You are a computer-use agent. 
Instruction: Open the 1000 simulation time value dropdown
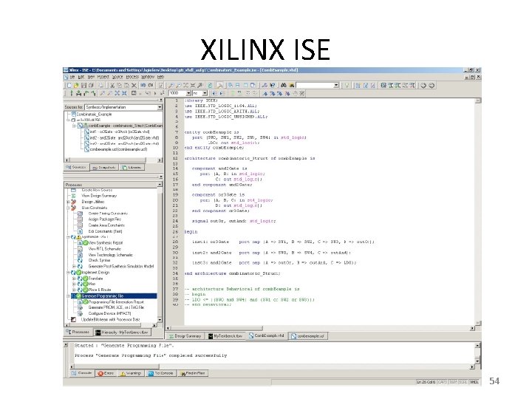tap(188, 93)
